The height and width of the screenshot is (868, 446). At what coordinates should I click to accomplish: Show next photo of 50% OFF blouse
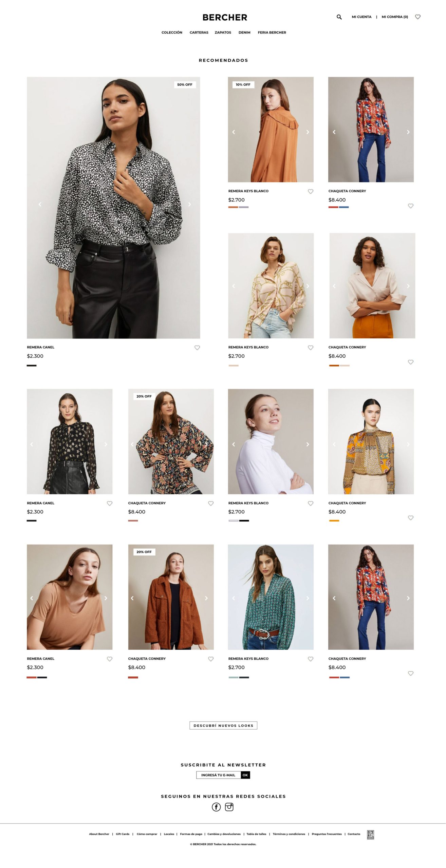[x=189, y=204]
